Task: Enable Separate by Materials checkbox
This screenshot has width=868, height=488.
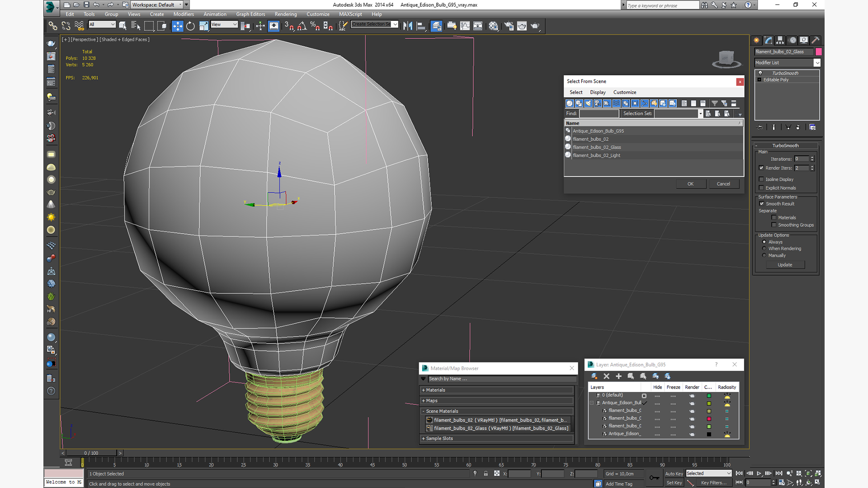Action: click(x=774, y=218)
